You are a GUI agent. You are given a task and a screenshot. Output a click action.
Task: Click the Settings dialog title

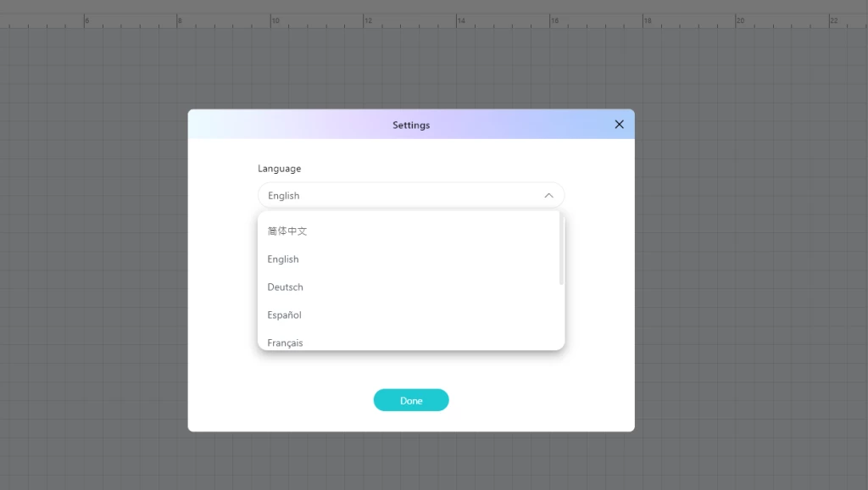[x=411, y=125]
